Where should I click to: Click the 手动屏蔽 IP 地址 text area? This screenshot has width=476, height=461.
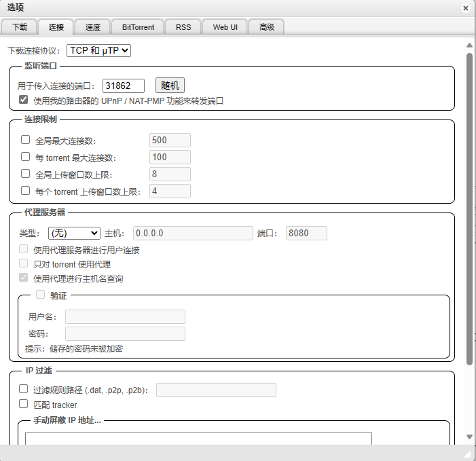tap(198, 438)
